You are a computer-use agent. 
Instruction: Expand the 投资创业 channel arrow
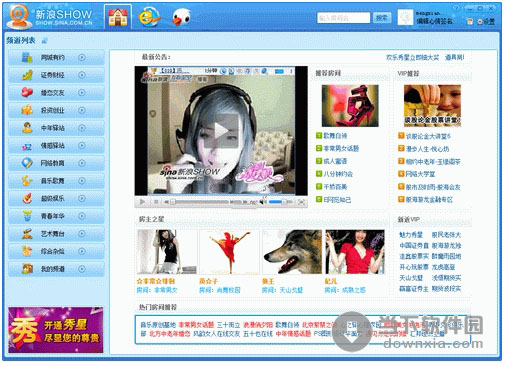coord(82,110)
